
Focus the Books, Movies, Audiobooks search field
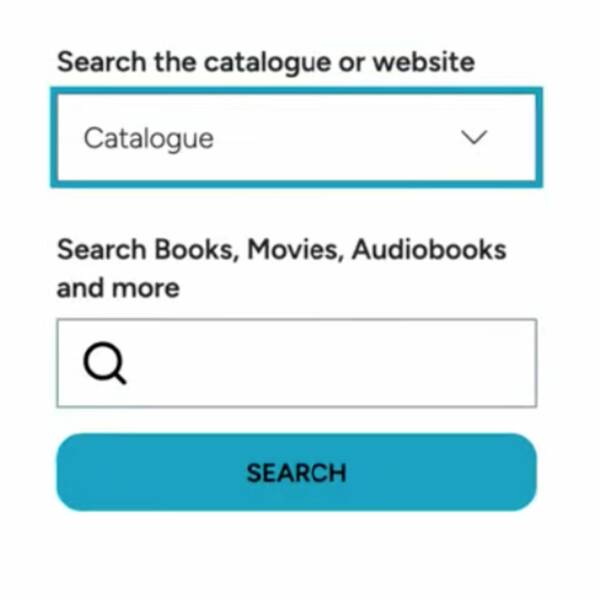[297, 363]
